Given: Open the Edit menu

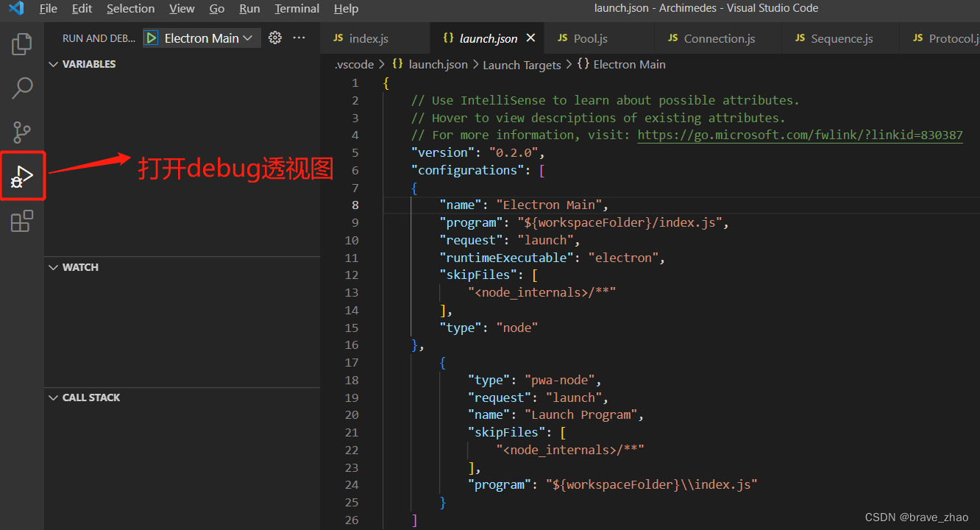Looking at the screenshot, I should coord(82,9).
